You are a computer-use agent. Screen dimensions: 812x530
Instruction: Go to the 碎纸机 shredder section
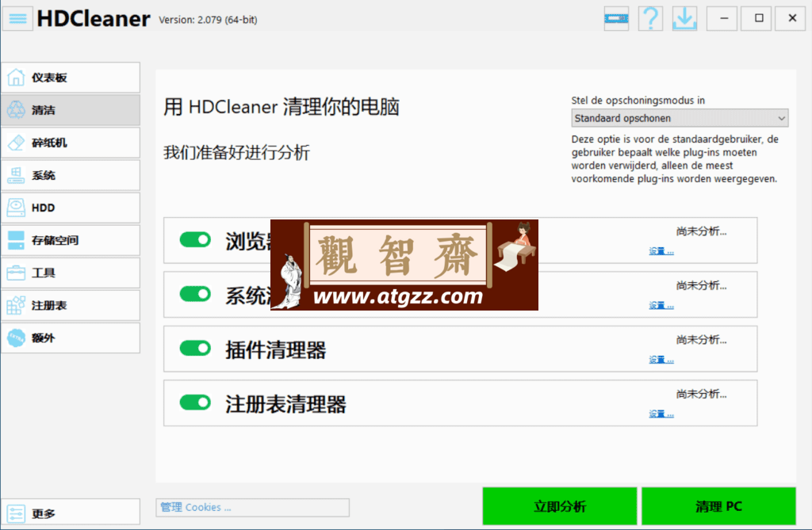click(71, 143)
